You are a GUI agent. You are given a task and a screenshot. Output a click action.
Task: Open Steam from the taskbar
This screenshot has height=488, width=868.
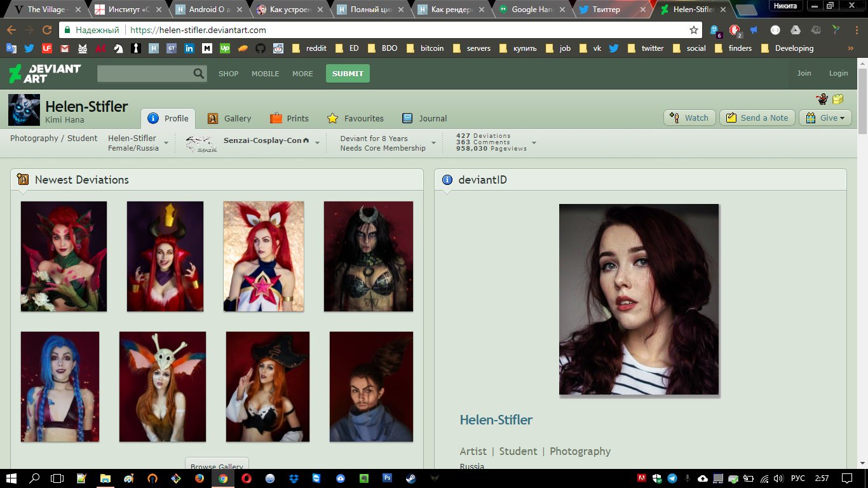click(x=410, y=478)
